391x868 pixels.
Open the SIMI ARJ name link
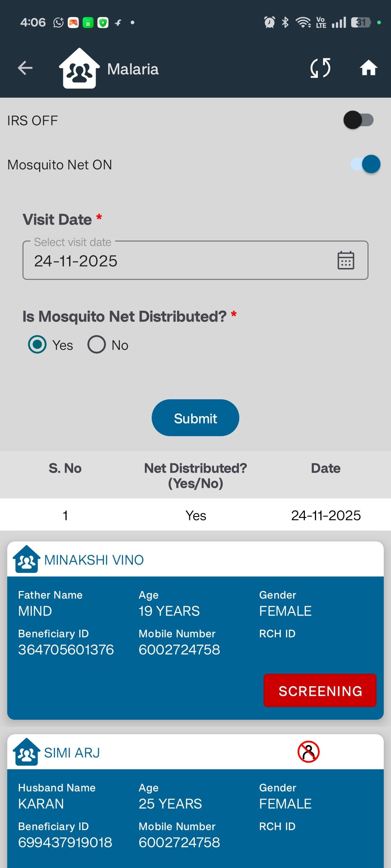(72, 753)
